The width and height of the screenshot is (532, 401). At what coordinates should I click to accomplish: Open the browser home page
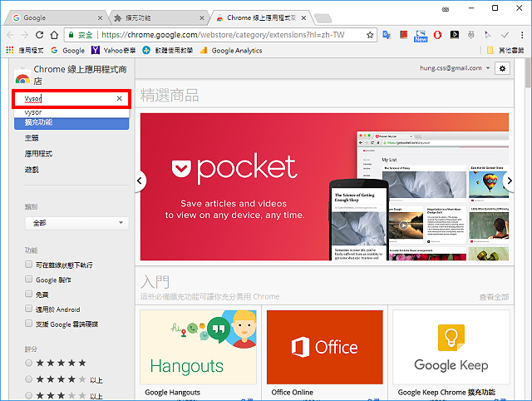(x=54, y=35)
